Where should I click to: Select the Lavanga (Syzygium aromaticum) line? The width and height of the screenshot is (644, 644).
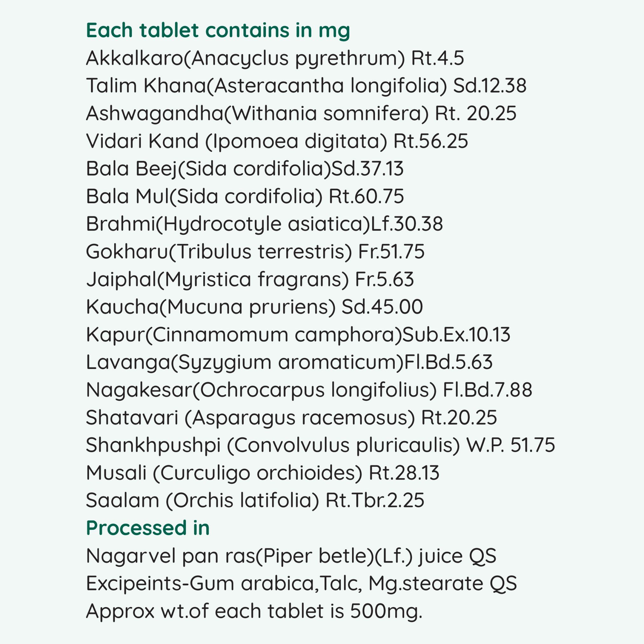click(289, 363)
